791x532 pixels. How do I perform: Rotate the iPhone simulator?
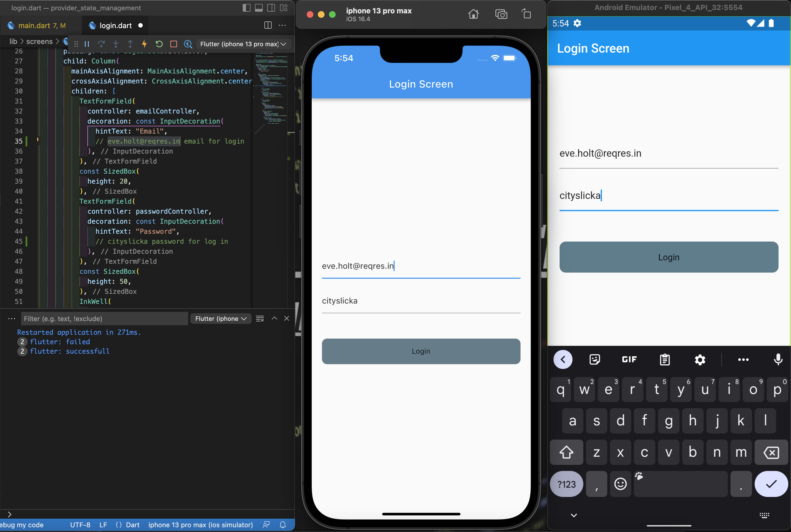coord(526,14)
